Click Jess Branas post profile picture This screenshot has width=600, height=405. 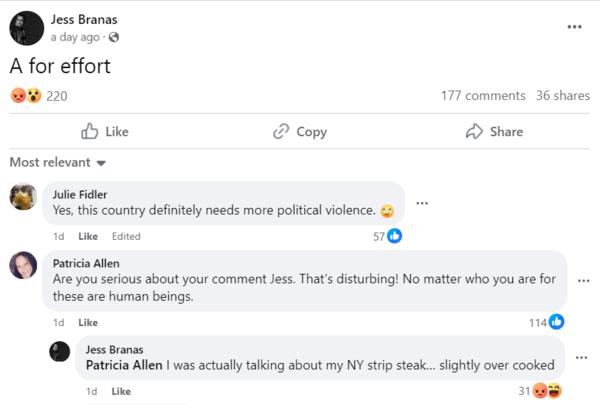26,28
